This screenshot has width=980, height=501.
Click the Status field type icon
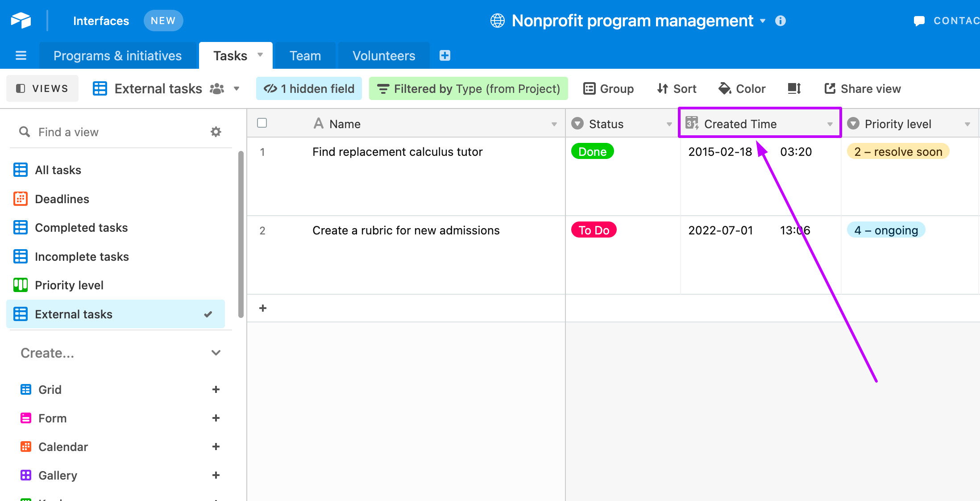[577, 123]
